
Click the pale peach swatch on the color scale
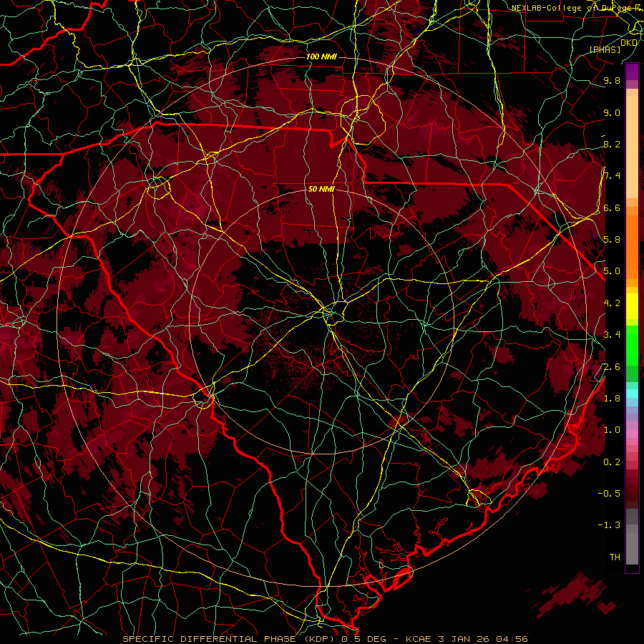pos(632,148)
